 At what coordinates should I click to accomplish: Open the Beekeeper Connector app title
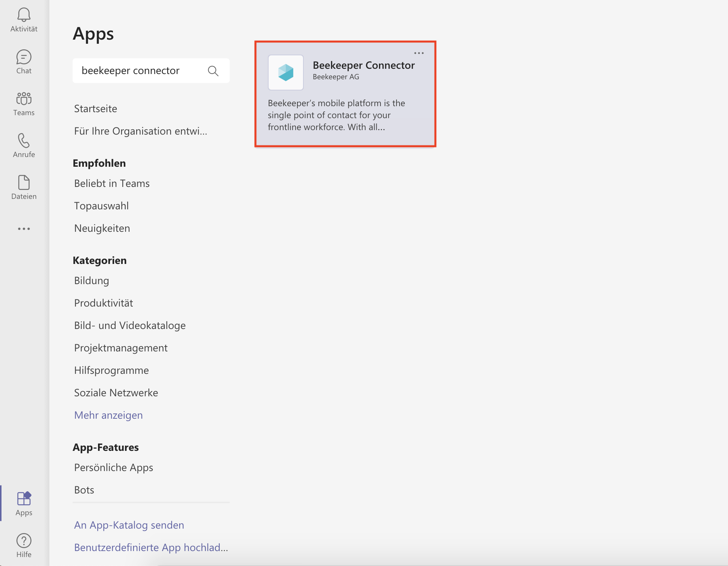[364, 65]
